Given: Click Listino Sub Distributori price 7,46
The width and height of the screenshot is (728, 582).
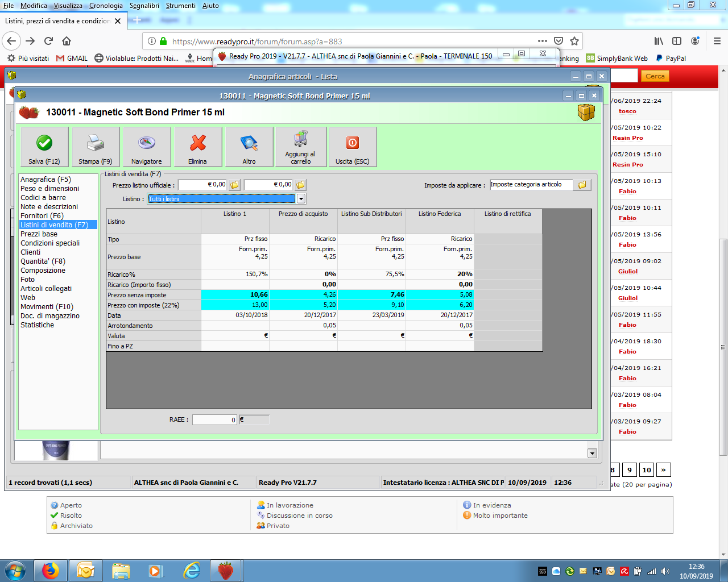Looking at the screenshot, I should [371, 294].
